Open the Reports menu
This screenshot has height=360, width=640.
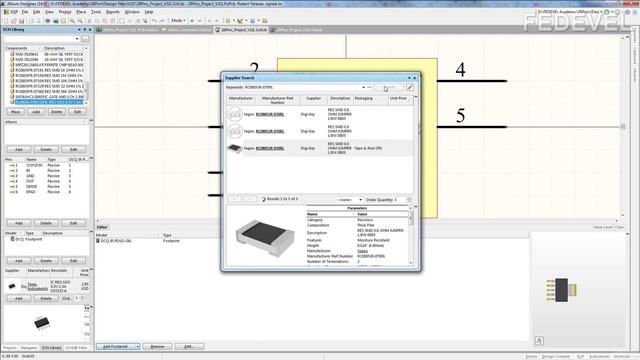coord(113,12)
